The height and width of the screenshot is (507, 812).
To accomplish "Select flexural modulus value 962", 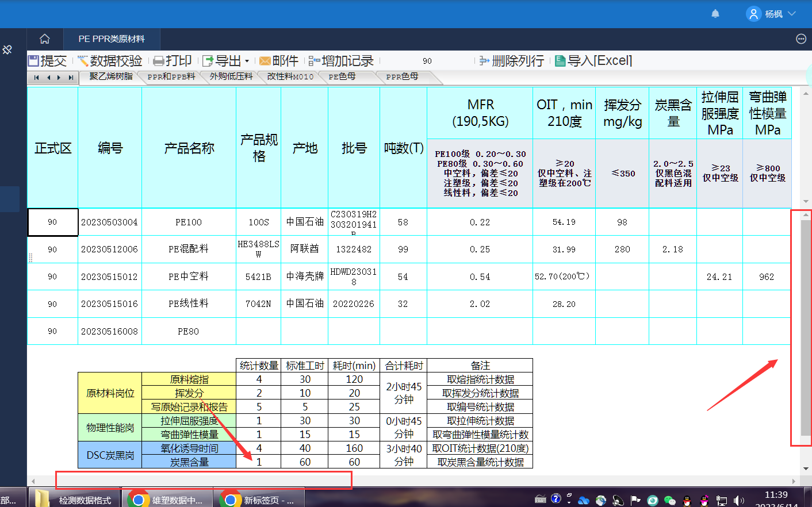I will pos(767,276).
